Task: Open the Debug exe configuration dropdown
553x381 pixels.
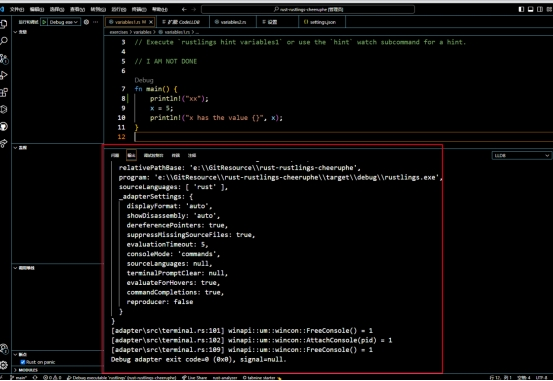Action: (x=64, y=22)
